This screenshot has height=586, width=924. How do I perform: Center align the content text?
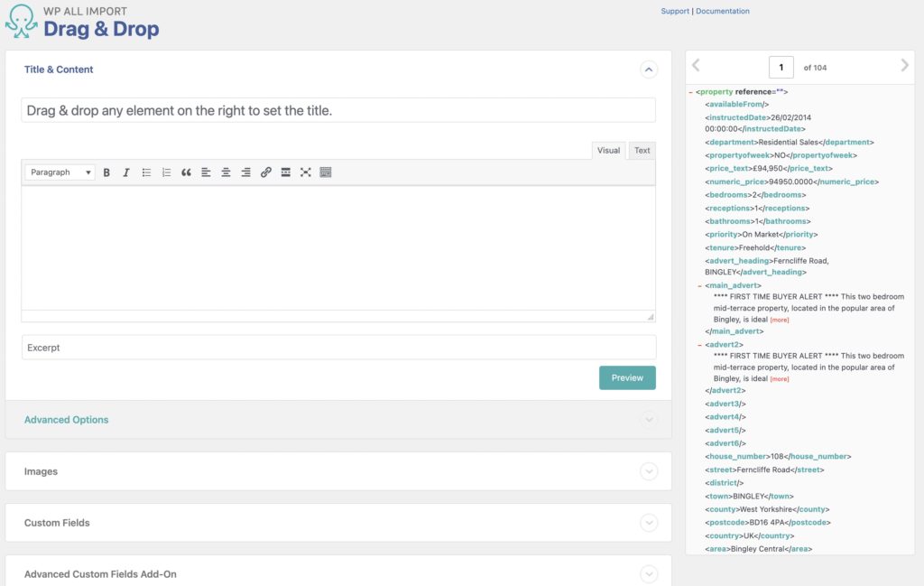pyautogui.click(x=226, y=172)
